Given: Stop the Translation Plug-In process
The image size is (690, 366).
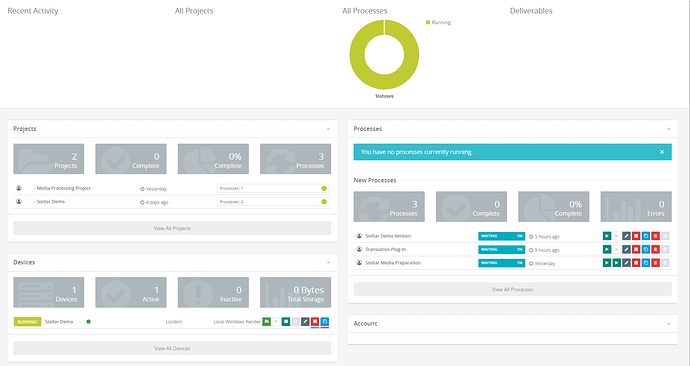Looking at the screenshot, I should point(636,249).
